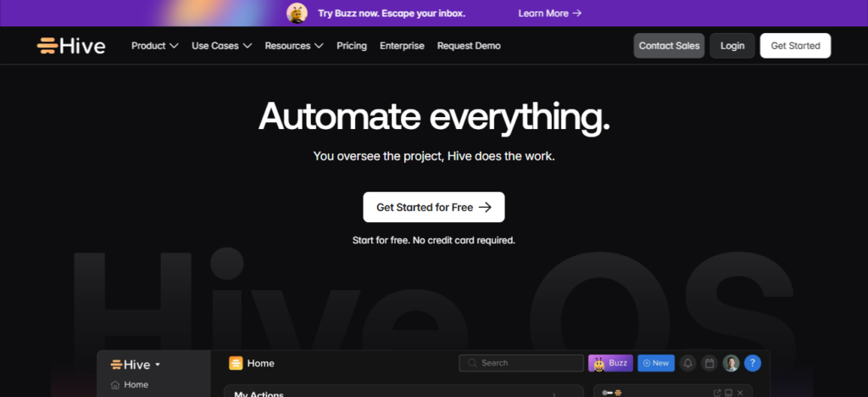This screenshot has height=397, width=868.
Task: Click panel layout icon beside close X
Action: pos(728,393)
